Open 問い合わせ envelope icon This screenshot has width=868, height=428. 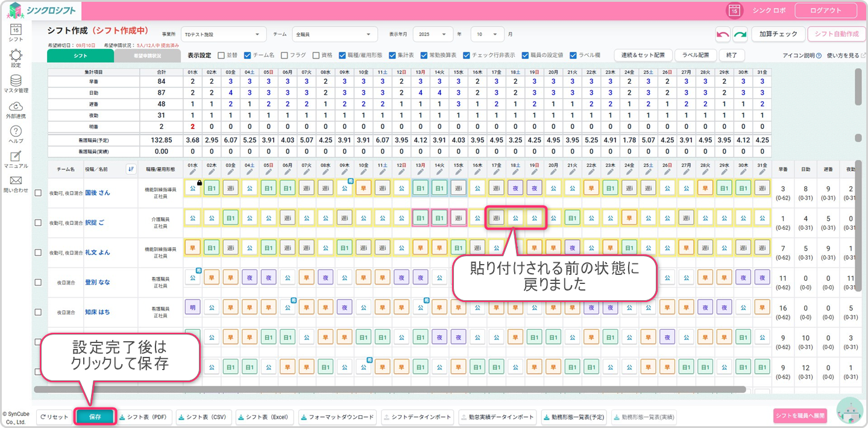point(16,182)
